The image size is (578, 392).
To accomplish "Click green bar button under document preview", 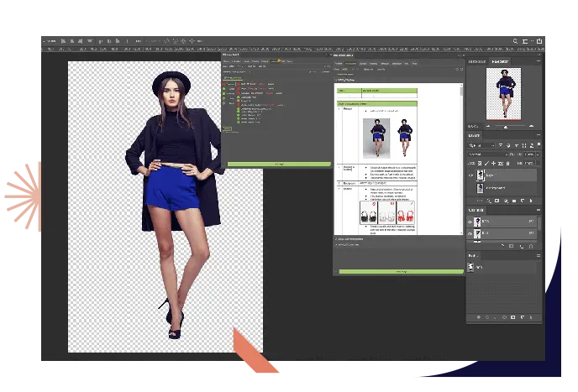I will click(402, 271).
